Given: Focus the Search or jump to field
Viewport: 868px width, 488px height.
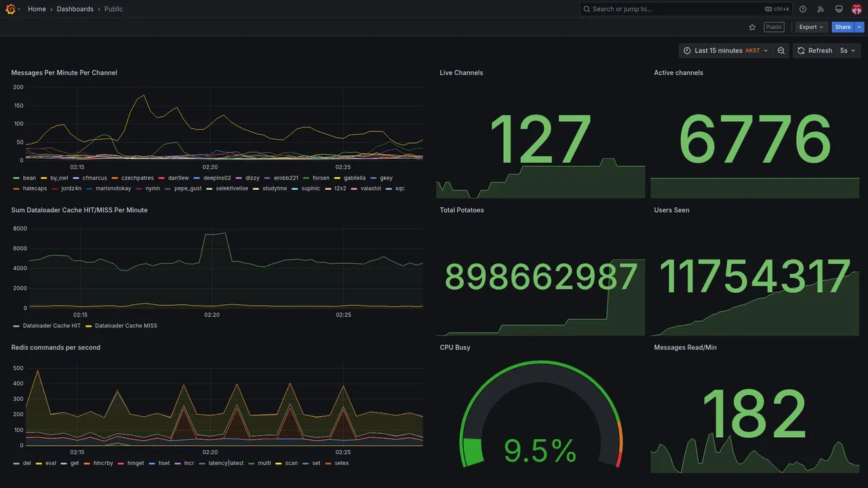Looking at the screenshot, I should point(686,9).
